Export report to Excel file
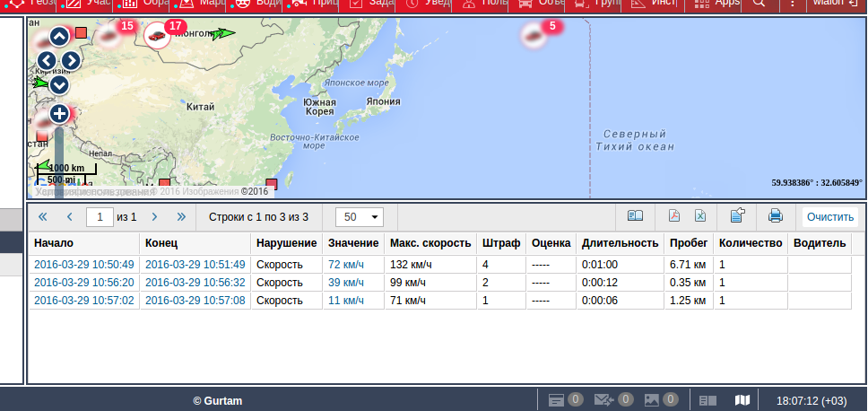The width and height of the screenshot is (868, 411). point(699,216)
